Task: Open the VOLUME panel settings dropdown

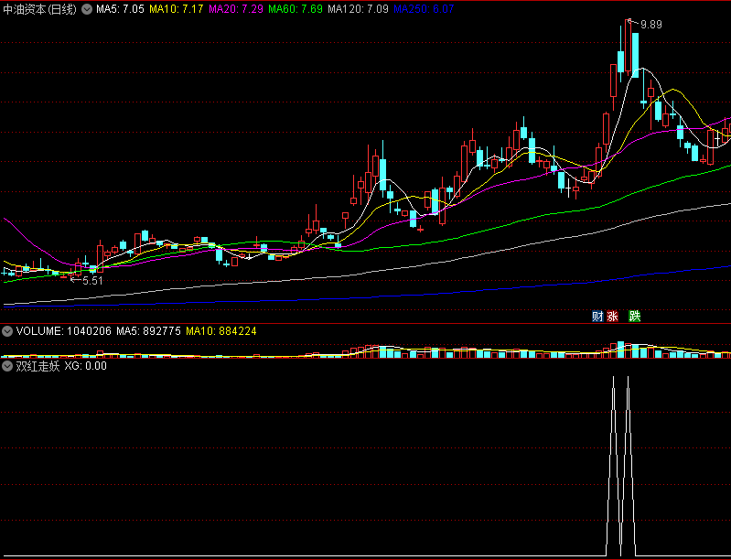Action: pos(7,331)
